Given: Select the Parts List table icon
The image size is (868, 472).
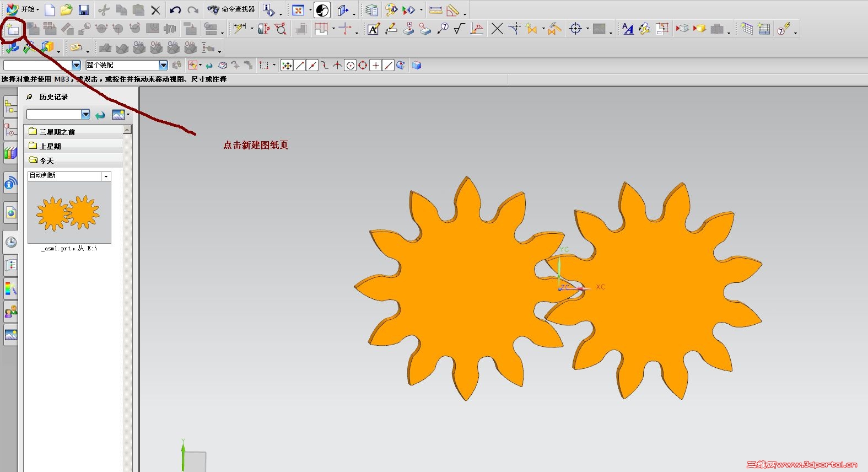Looking at the screenshot, I should pyautogui.click(x=764, y=29).
